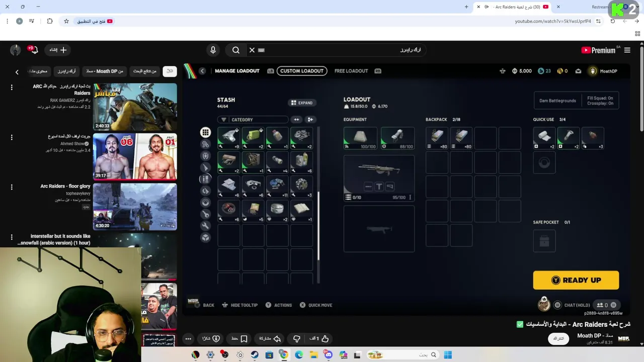Open the Arc Raiders floor glory thumbnail
Screen dimensions: 644x362
click(x=135, y=207)
